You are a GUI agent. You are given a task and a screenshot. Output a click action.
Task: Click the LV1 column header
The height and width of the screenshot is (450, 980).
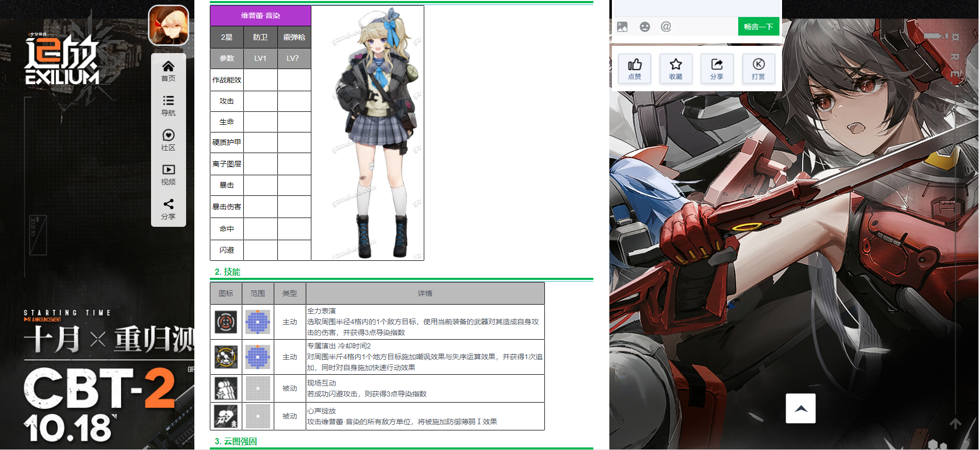pos(260,58)
